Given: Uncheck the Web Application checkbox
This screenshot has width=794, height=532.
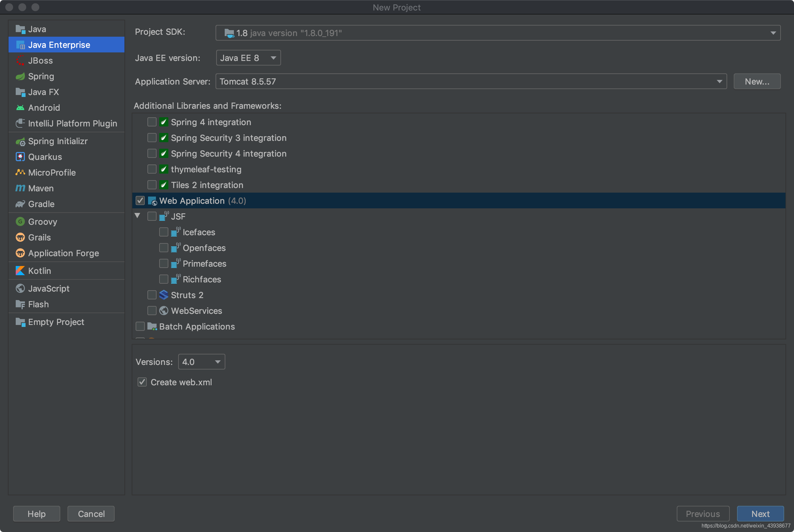Looking at the screenshot, I should point(140,201).
